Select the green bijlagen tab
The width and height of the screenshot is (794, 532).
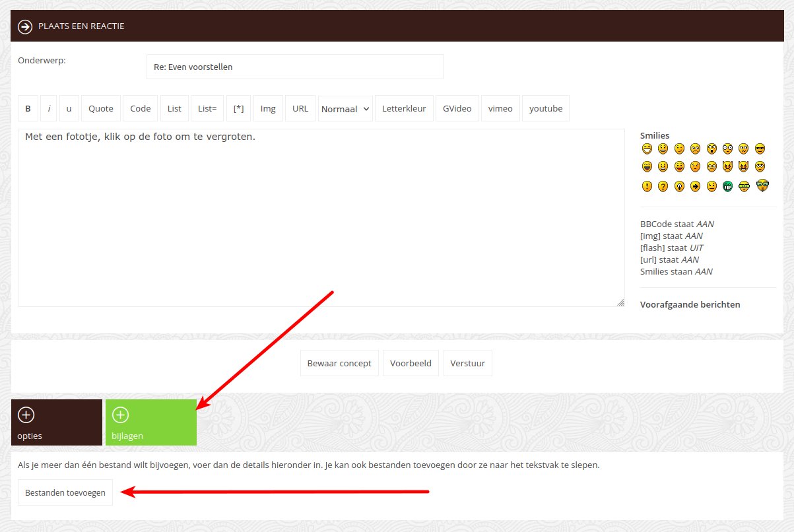pos(150,422)
